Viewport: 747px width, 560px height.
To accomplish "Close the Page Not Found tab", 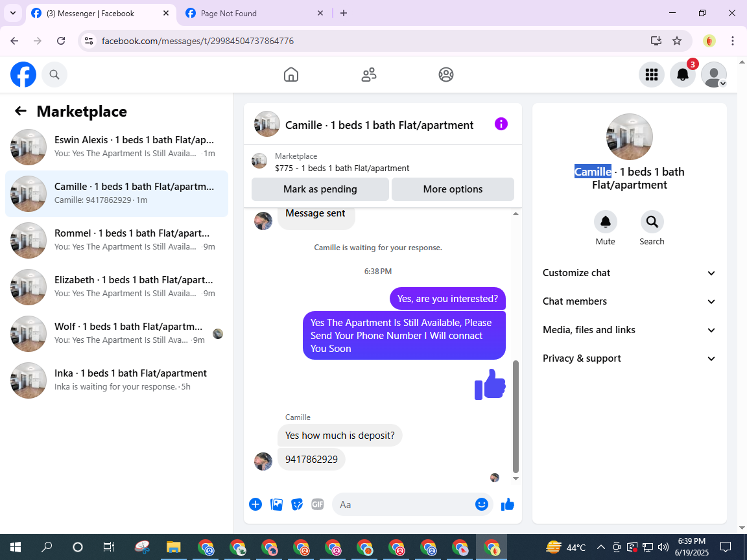I will click(320, 14).
